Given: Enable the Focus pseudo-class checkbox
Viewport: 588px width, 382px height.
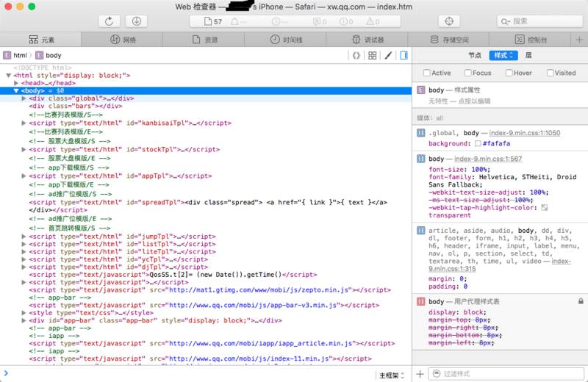Looking at the screenshot, I should coord(467,73).
